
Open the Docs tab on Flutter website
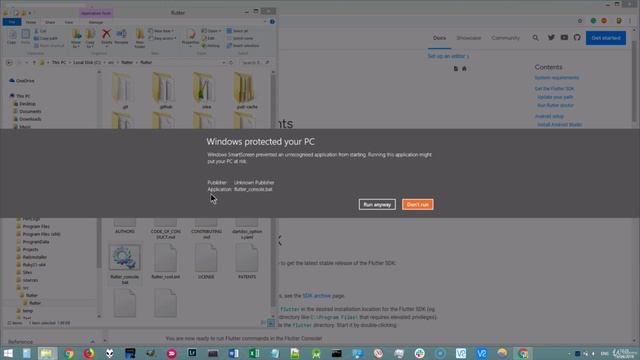(439, 38)
